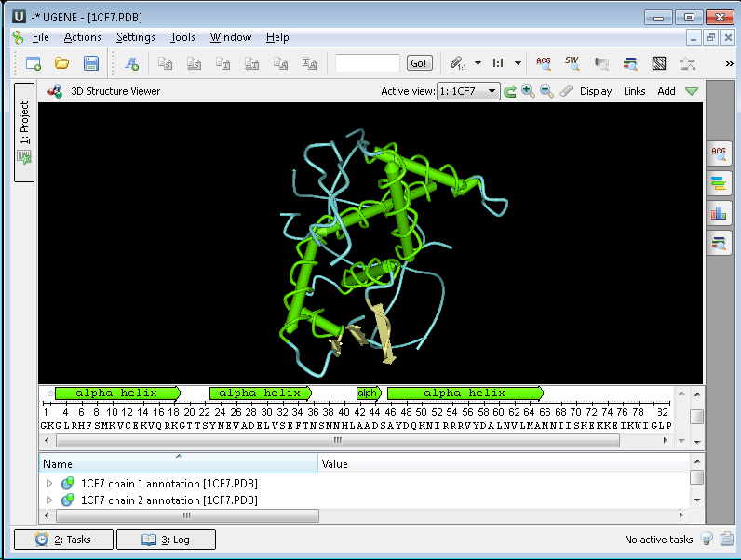Open the 2: Tasks panel button

point(64,540)
